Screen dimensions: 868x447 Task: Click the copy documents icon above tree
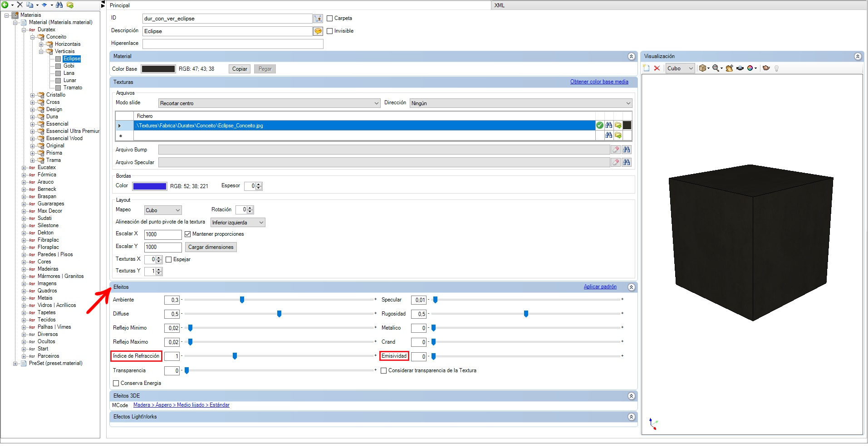point(30,5)
